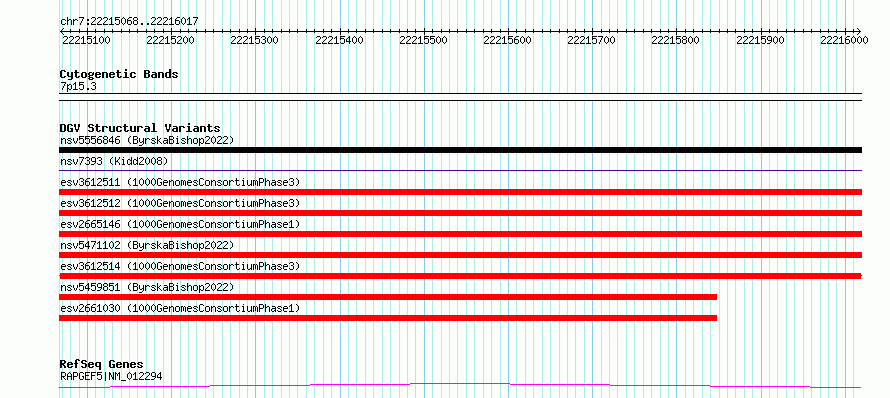
Task: Click ruler position 22215800
Action: pos(675,40)
